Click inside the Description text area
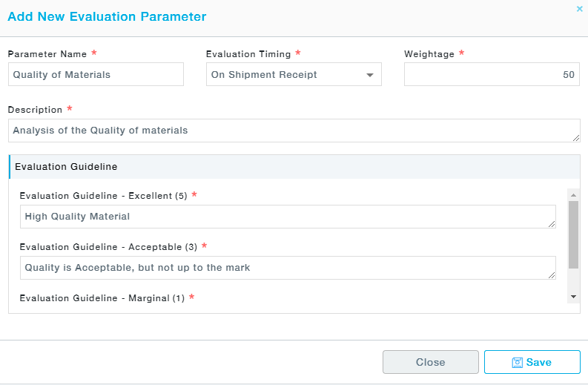This screenshot has height=385, width=588. click(x=293, y=131)
